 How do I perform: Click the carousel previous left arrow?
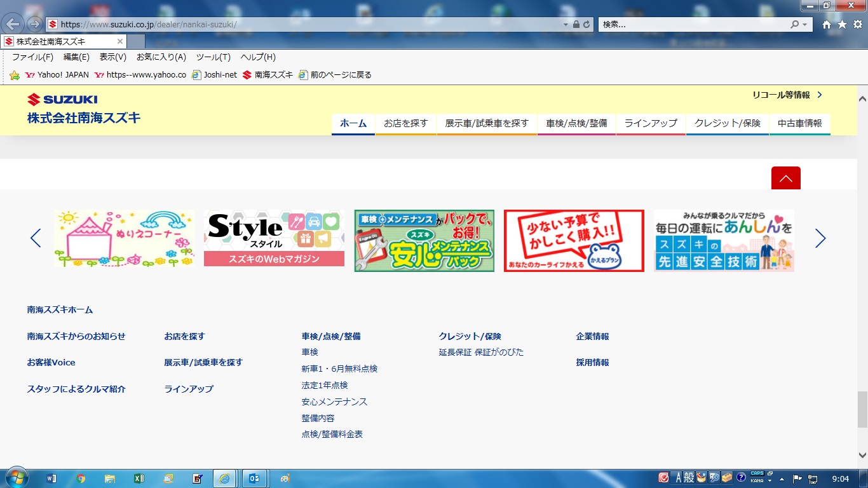36,238
